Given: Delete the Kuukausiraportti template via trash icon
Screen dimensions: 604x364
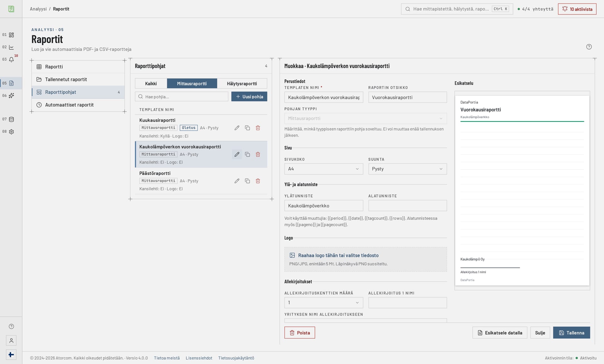Looking at the screenshot, I should [258, 128].
